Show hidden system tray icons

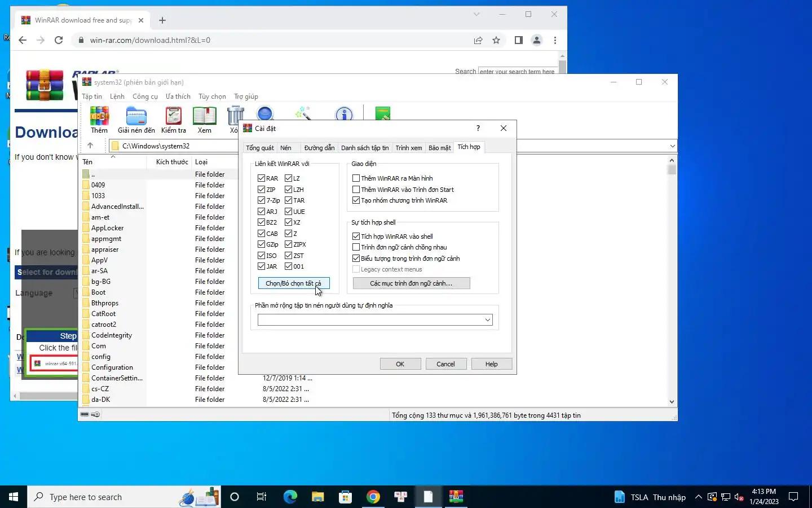[698, 497]
